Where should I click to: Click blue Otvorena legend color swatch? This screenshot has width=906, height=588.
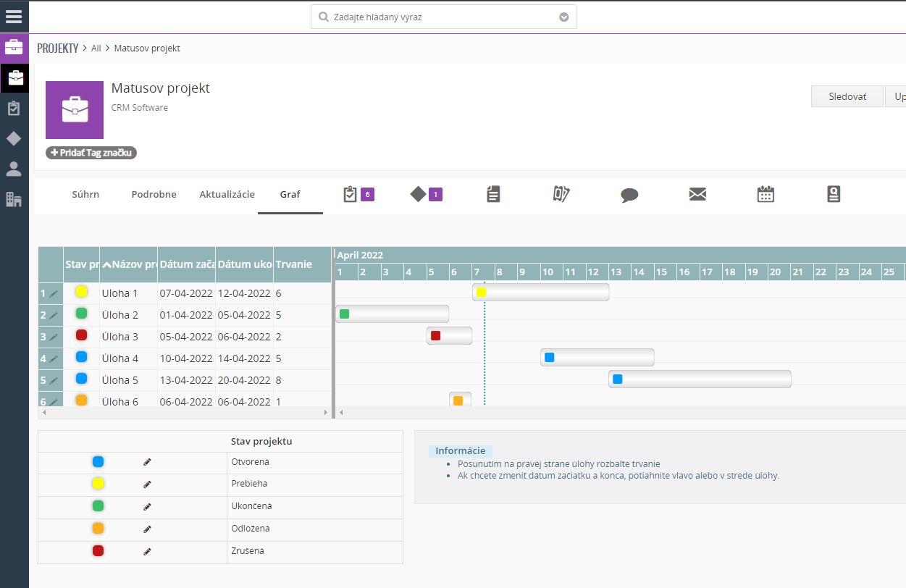coord(98,461)
